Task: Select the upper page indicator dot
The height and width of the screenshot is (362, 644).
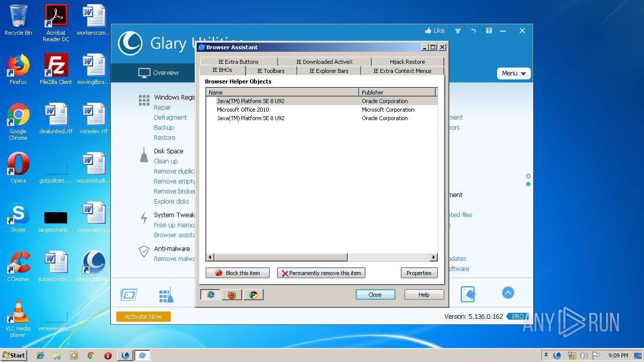Action: (x=528, y=176)
